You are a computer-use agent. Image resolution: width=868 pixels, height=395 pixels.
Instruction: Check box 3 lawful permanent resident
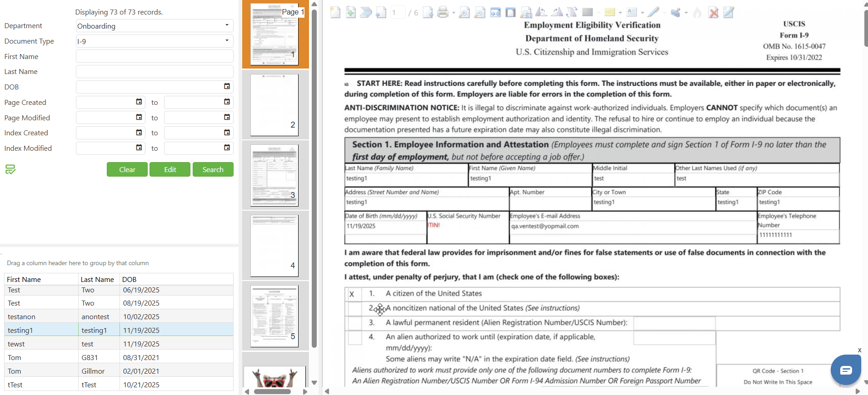(x=355, y=323)
